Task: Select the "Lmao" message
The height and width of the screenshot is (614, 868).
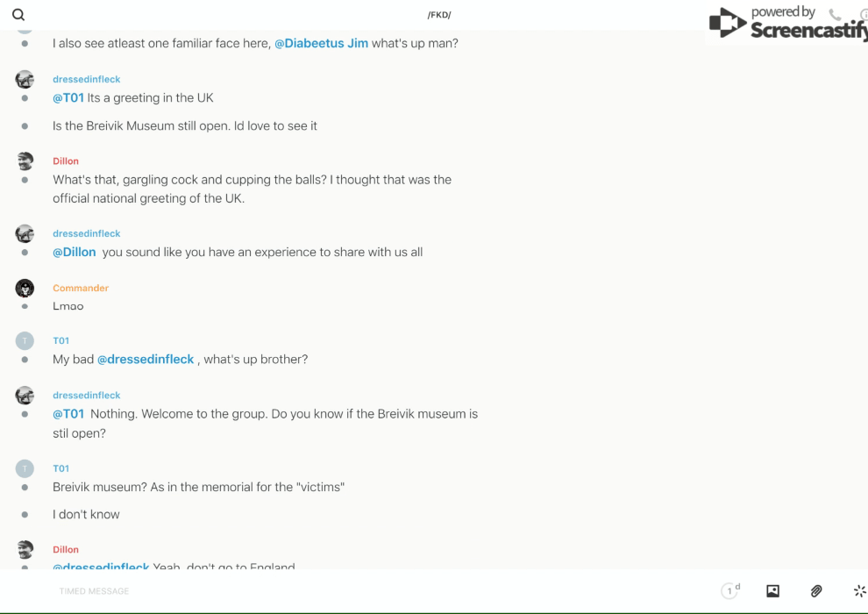Action: (68, 306)
